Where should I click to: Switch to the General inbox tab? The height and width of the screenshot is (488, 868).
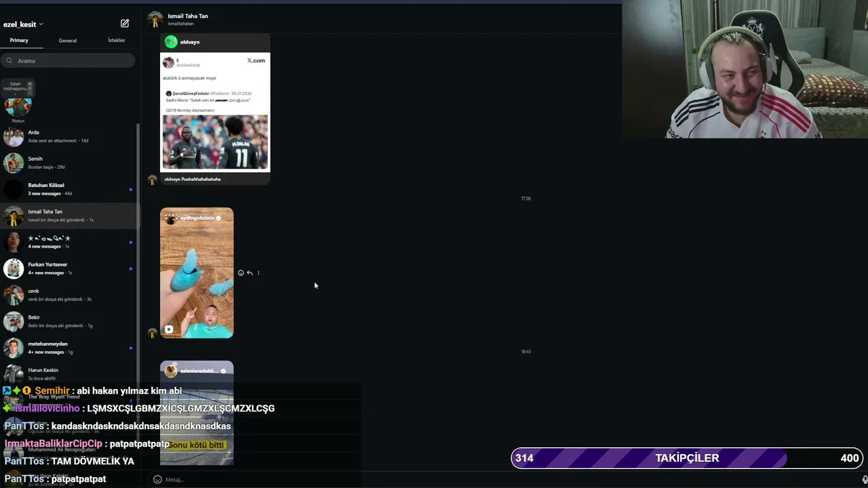click(68, 41)
